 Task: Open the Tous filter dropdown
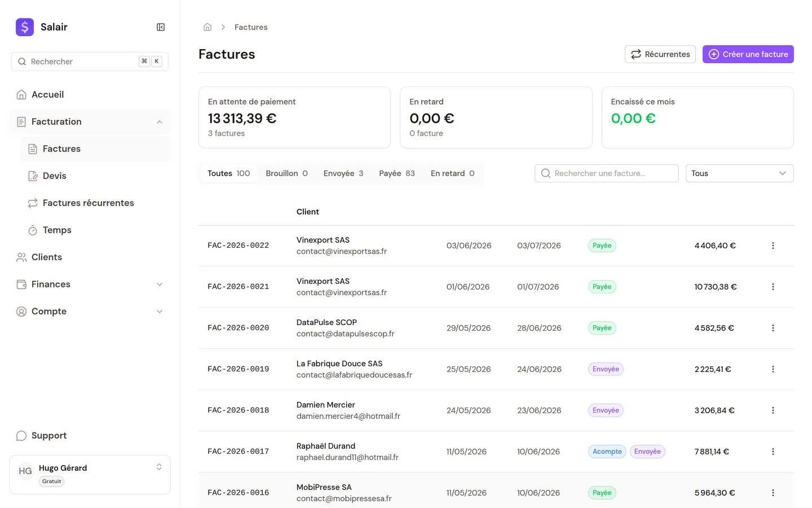pyautogui.click(x=739, y=173)
